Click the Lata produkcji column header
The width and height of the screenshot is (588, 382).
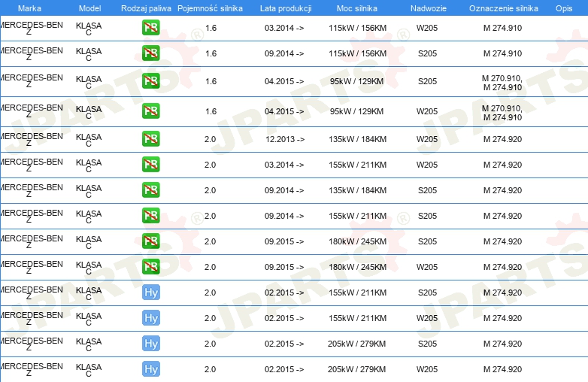click(x=286, y=8)
